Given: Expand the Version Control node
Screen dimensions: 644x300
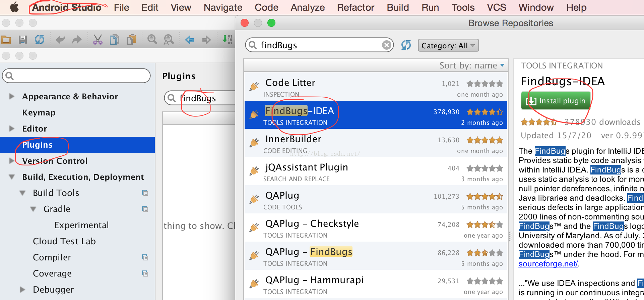Looking at the screenshot, I should pyautogui.click(x=12, y=161).
